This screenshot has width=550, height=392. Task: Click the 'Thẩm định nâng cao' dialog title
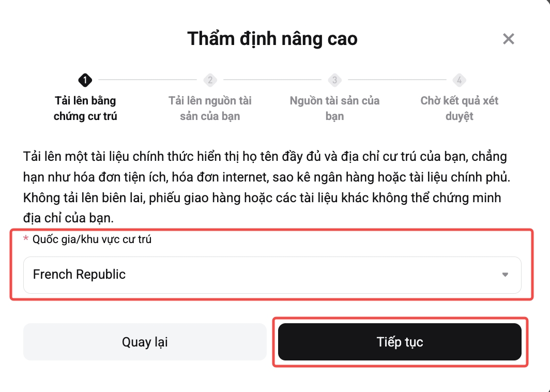[x=273, y=38]
